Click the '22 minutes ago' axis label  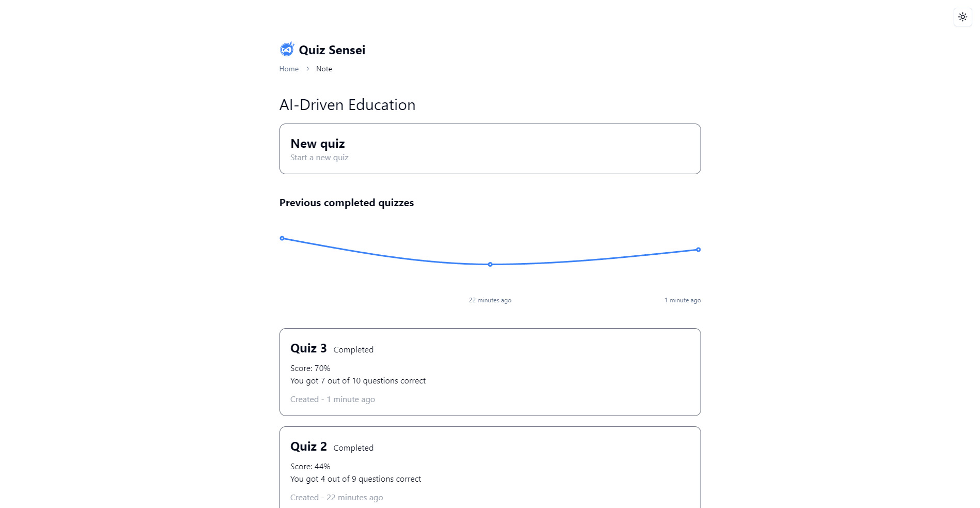(490, 300)
